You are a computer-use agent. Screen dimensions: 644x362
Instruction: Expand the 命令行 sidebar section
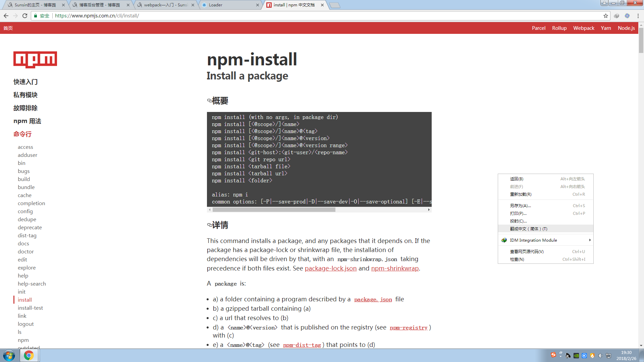pos(22,134)
